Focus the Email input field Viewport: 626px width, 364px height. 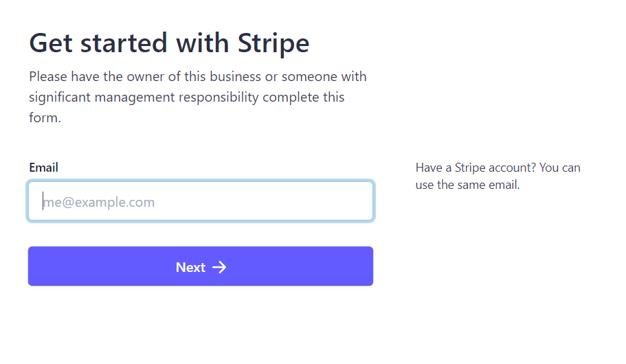tap(201, 201)
